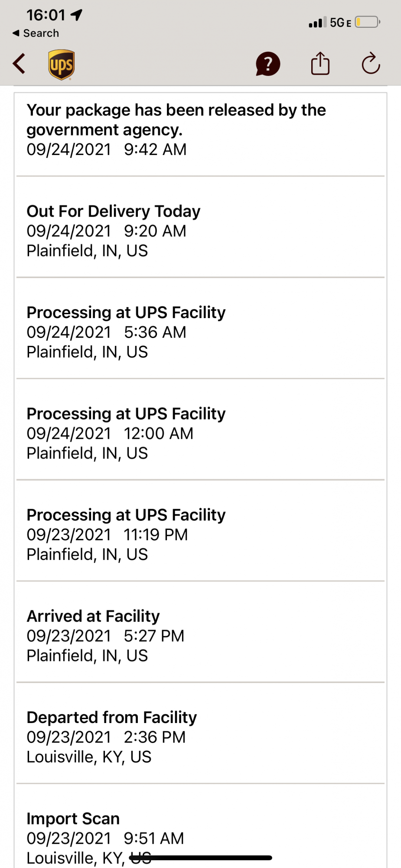Image resolution: width=401 pixels, height=868 pixels.
Task: Select the Out For Delivery Today entry
Action: pos(200,231)
